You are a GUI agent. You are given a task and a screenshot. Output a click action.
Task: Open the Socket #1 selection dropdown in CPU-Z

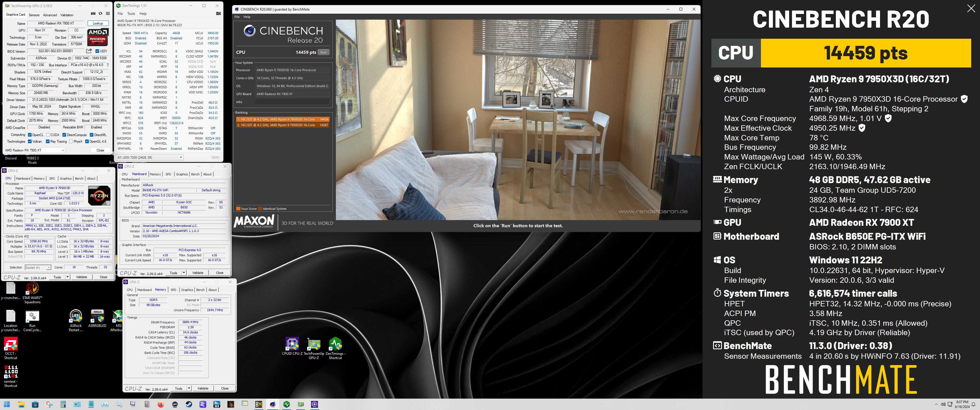(38, 267)
